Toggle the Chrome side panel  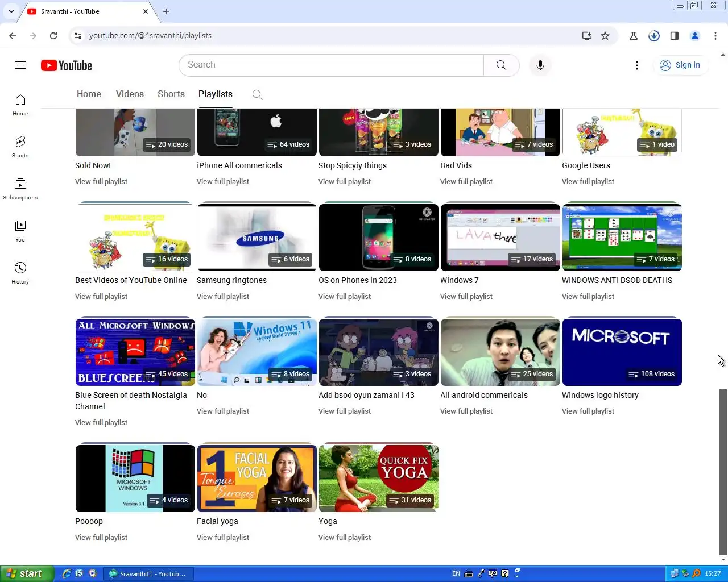(x=675, y=35)
